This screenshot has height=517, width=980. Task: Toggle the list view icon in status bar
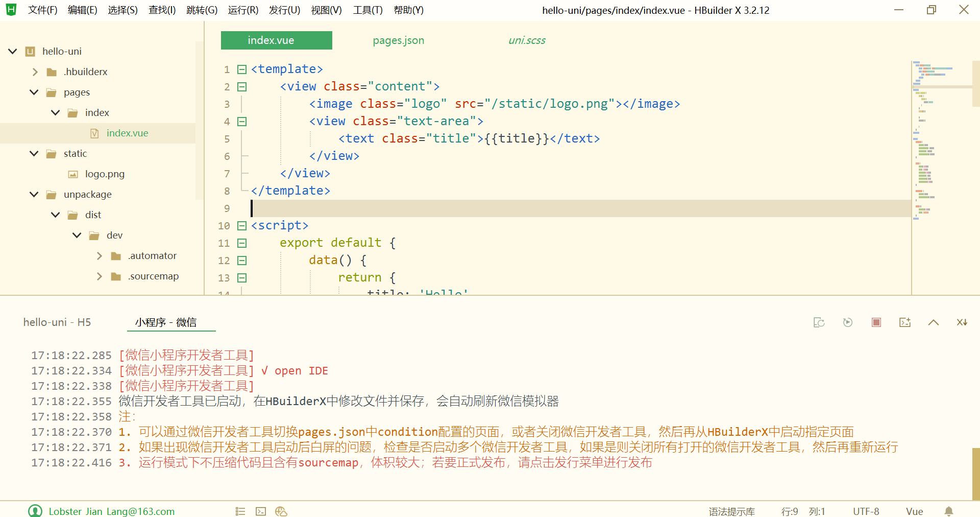[240, 511]
